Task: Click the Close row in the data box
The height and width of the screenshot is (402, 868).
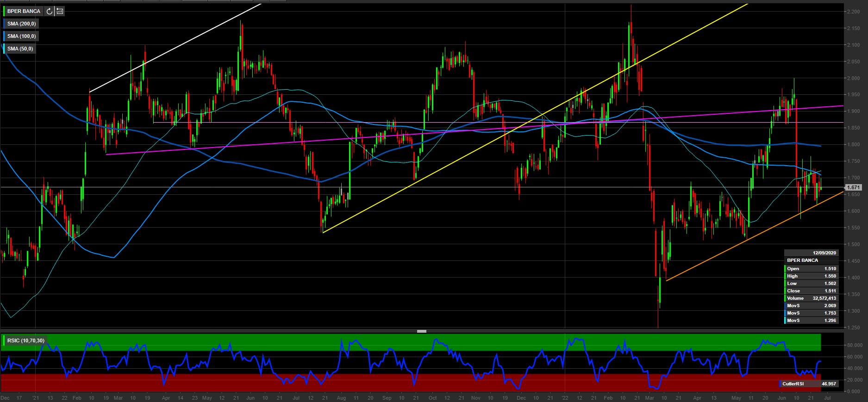Action: tap(811, 291)
